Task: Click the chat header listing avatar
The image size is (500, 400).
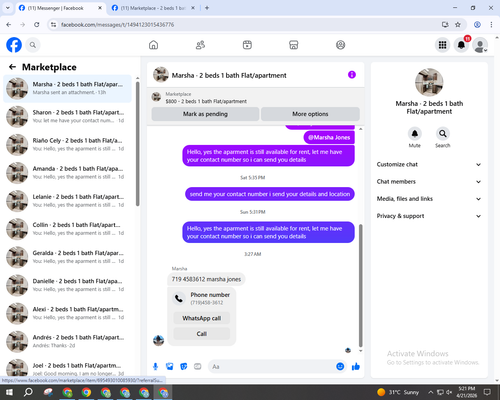Action: (161, 74)
